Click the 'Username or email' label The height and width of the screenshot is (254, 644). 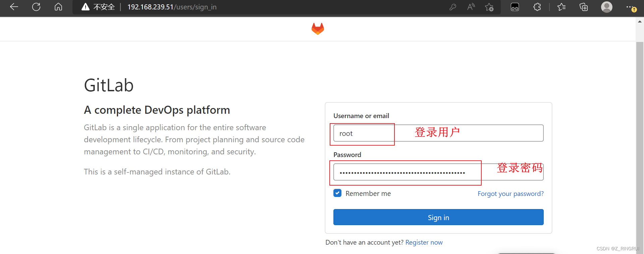[361, 116]
